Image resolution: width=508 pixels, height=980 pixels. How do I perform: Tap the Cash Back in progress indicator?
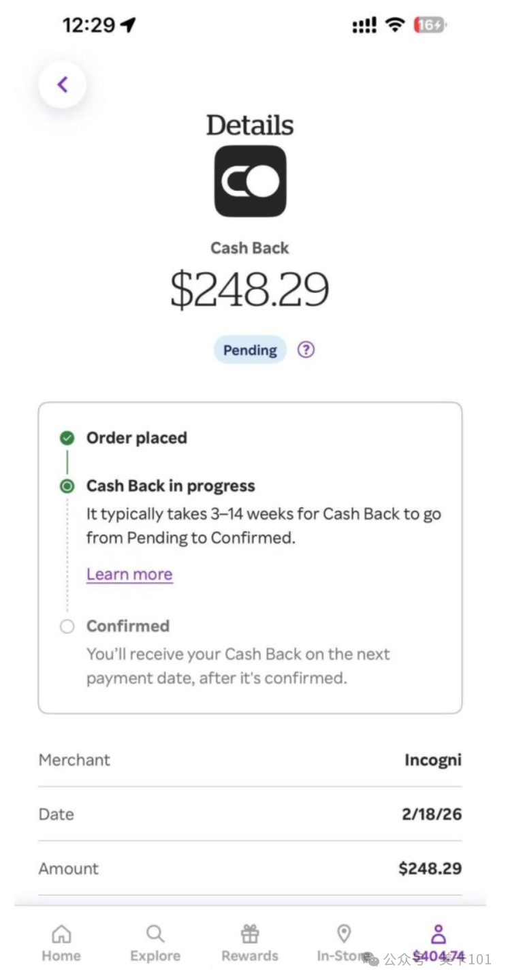click(x=67, y=486)
